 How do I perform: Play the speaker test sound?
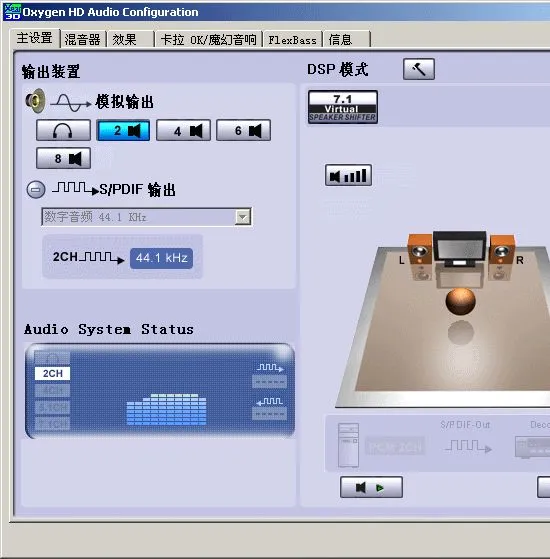[371, 487]
